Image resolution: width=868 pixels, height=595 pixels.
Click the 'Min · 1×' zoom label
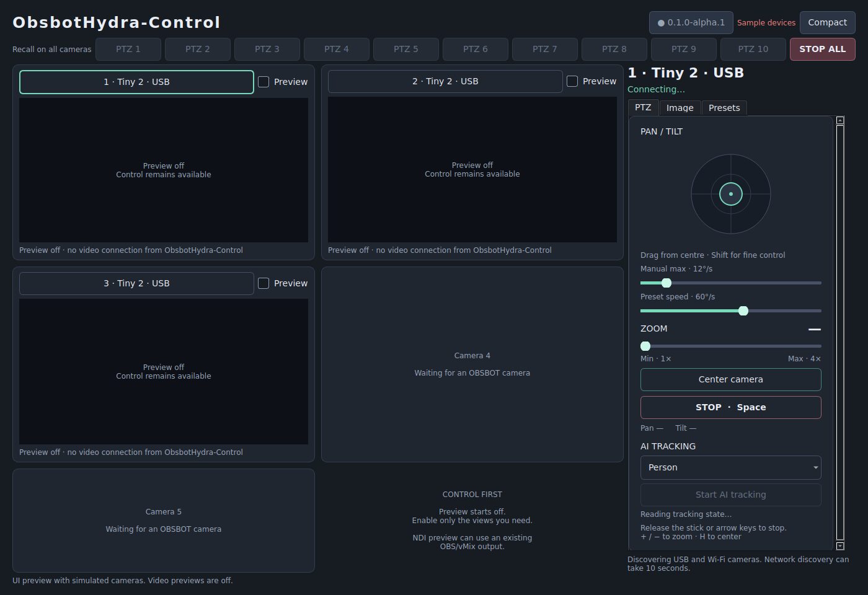(x=656, y=359)
